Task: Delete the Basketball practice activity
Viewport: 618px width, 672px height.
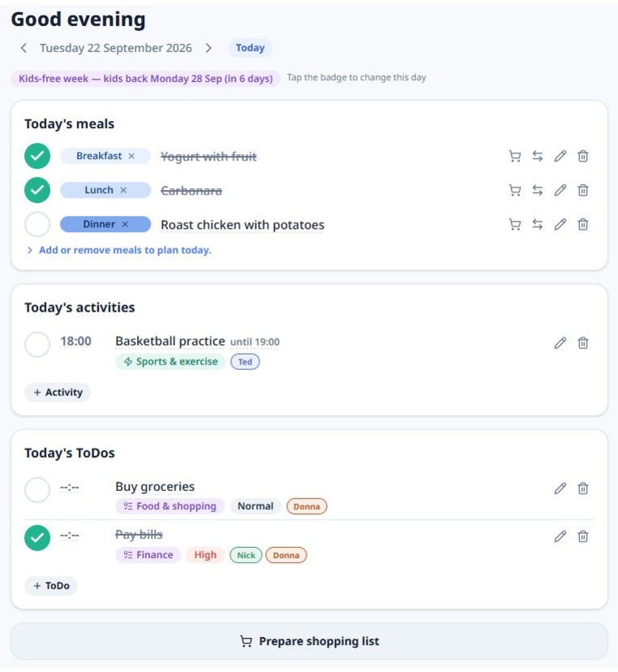Action: coord(583,342)
